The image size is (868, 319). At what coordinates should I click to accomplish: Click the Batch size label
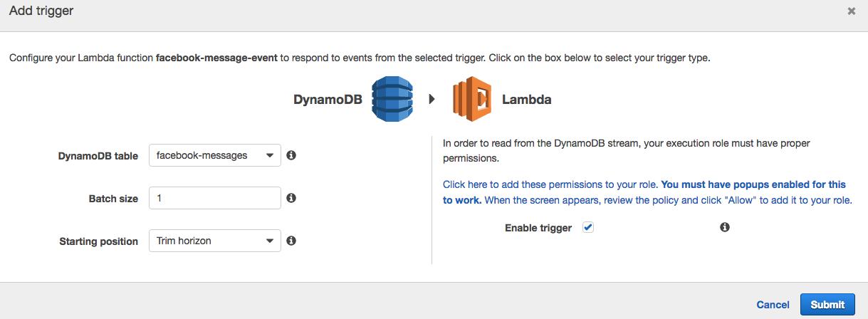[x=113, y=199]
